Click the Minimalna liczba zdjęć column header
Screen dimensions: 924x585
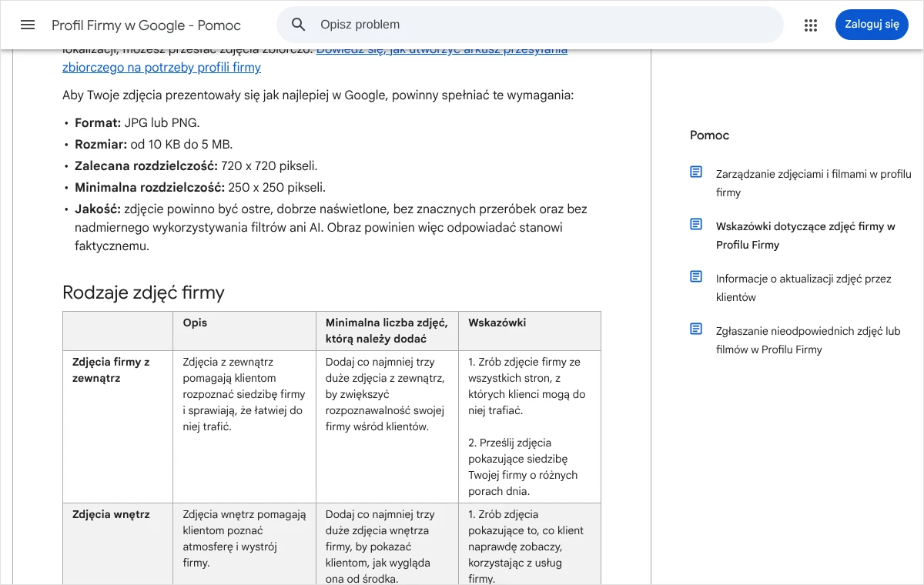click(x=387, y=331)
